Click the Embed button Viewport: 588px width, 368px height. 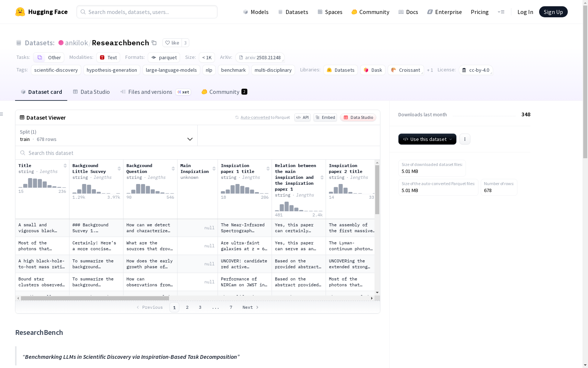325,117
